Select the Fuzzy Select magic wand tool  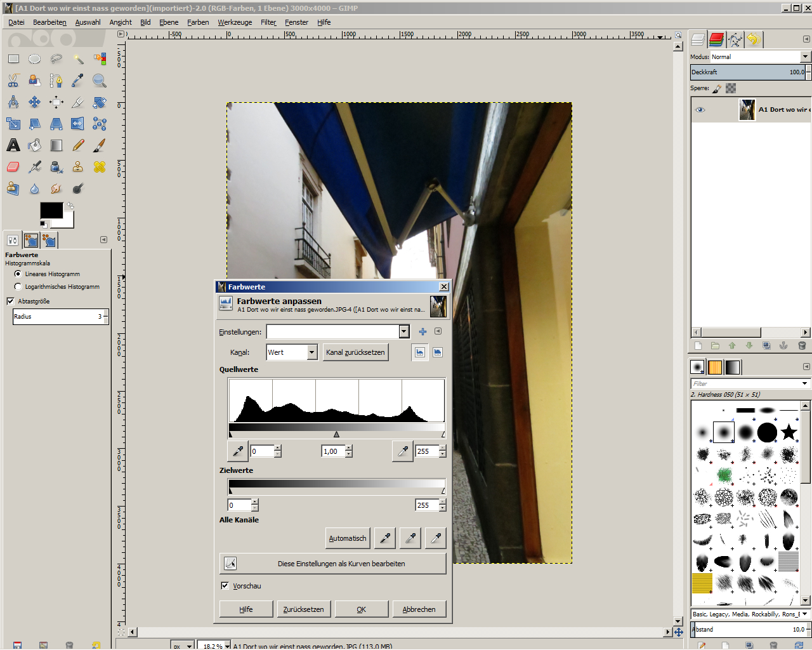[78, 59]
